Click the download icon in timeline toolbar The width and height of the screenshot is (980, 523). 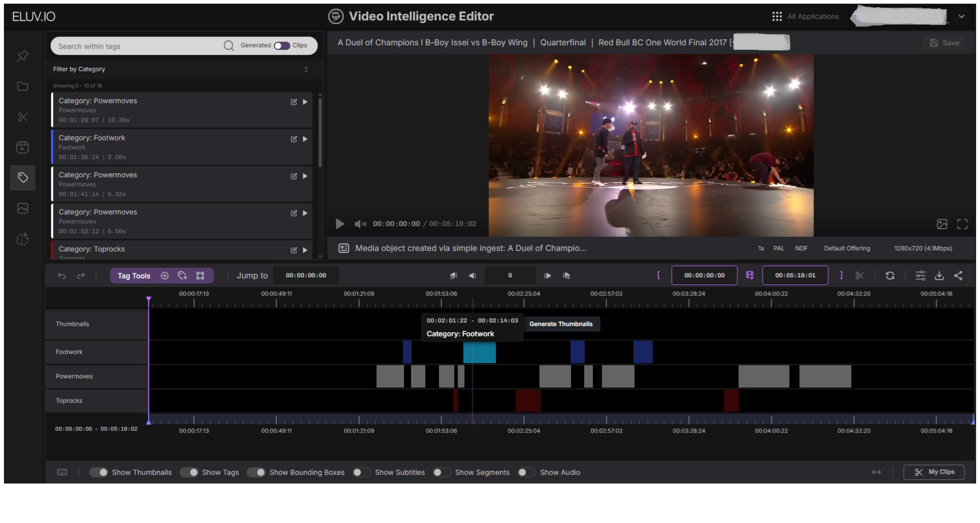[x=939, y=275]
